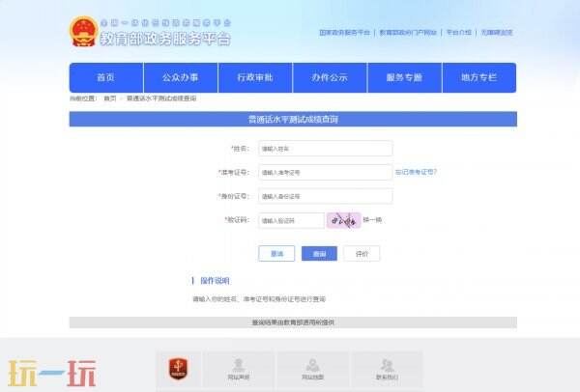Image resolution: width=580 pixels, height=392 pixels.
Task: Open 办件公示 navigation item
Action: pyautogui.click(x=329, y=77)
